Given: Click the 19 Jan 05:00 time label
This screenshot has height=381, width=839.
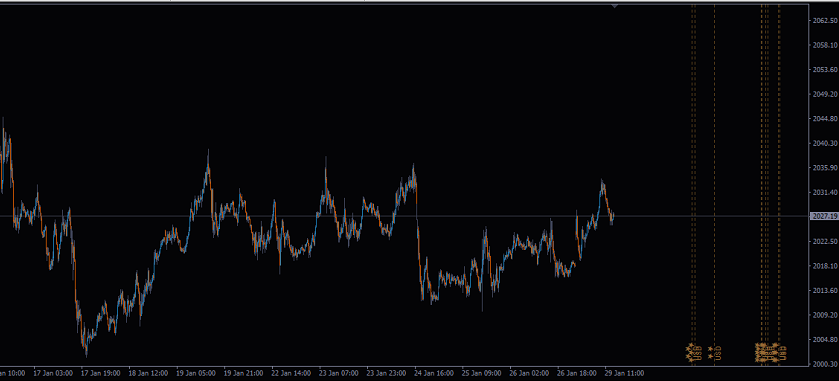Looking at the screenshot, I should coord(195,372).
